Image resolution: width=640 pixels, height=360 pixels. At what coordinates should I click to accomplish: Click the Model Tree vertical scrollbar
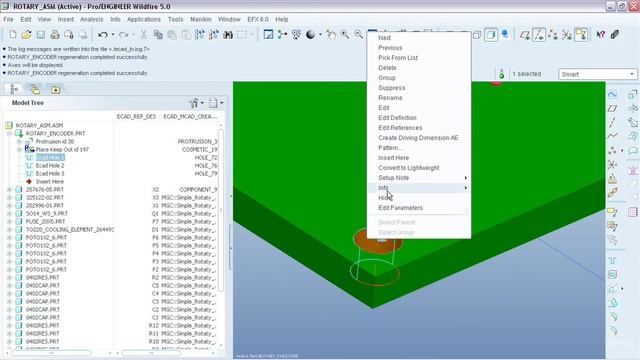[x=221, y=210]
